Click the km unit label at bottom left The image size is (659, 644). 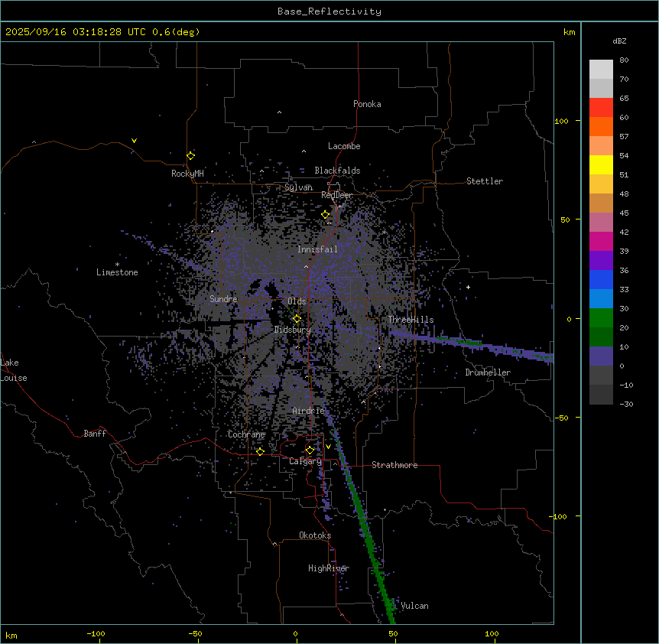[11, 635]
